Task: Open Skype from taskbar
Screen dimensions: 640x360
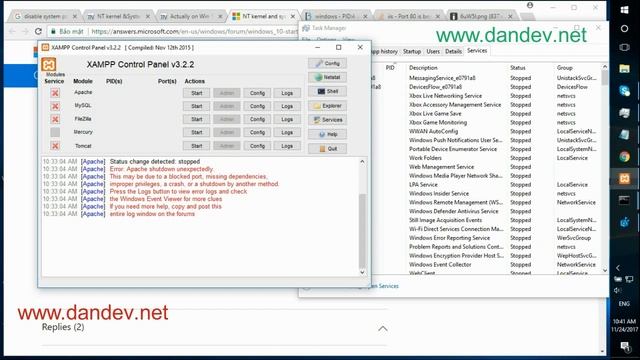Action: click(x=624, y=91)
